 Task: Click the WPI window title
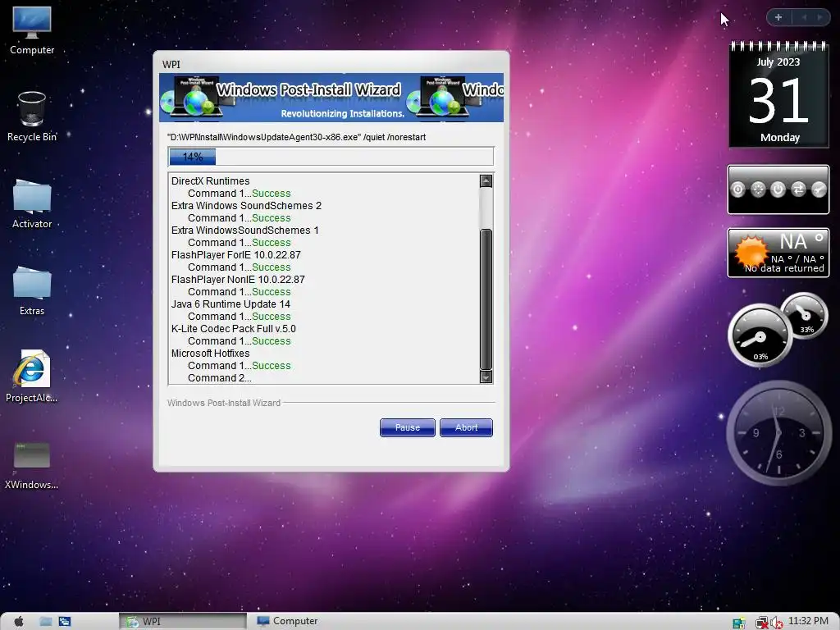coord(171,64)
